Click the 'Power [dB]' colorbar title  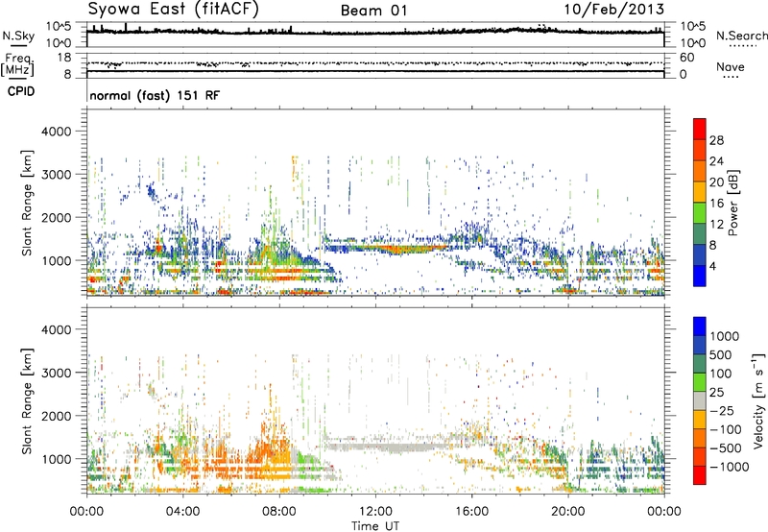pos(733,203)
